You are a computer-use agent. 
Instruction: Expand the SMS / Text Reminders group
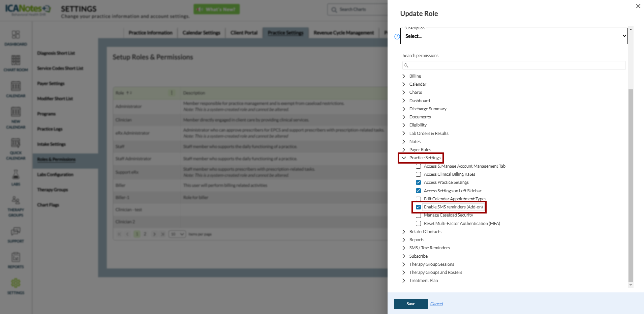tap(404, 248)
